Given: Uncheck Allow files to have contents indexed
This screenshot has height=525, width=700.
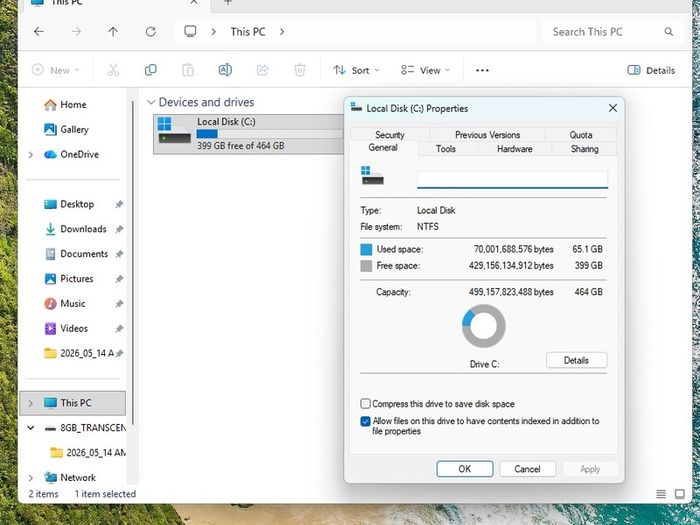Looking at the screenshot, I should pyautogui.click(x=365, y=421).
